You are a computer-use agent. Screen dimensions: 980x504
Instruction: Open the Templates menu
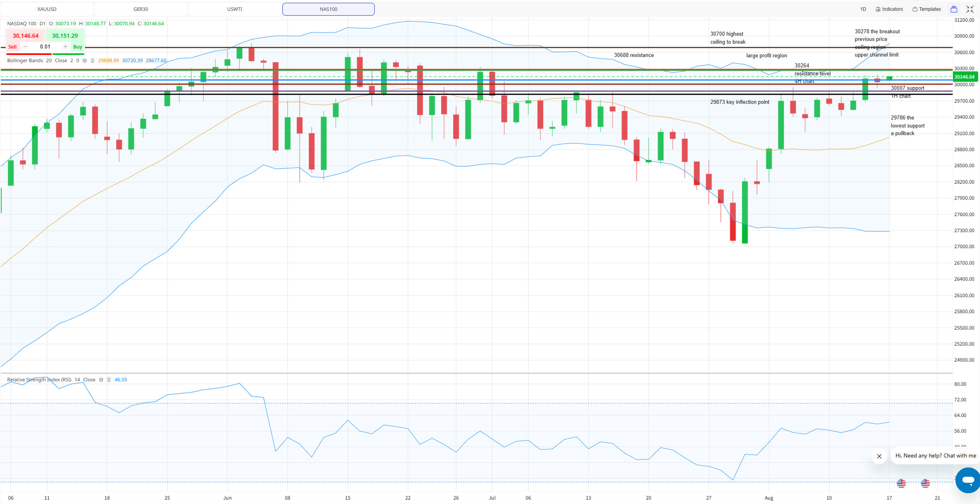click(x=927, y=9)
